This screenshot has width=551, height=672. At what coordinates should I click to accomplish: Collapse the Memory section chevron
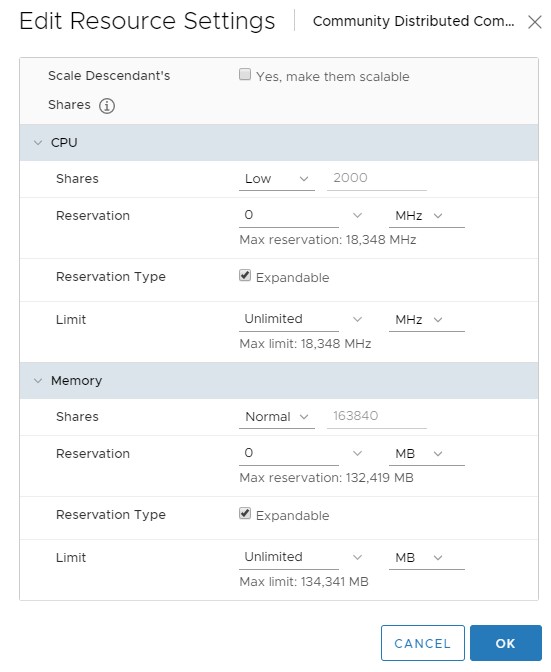[38, 381]
